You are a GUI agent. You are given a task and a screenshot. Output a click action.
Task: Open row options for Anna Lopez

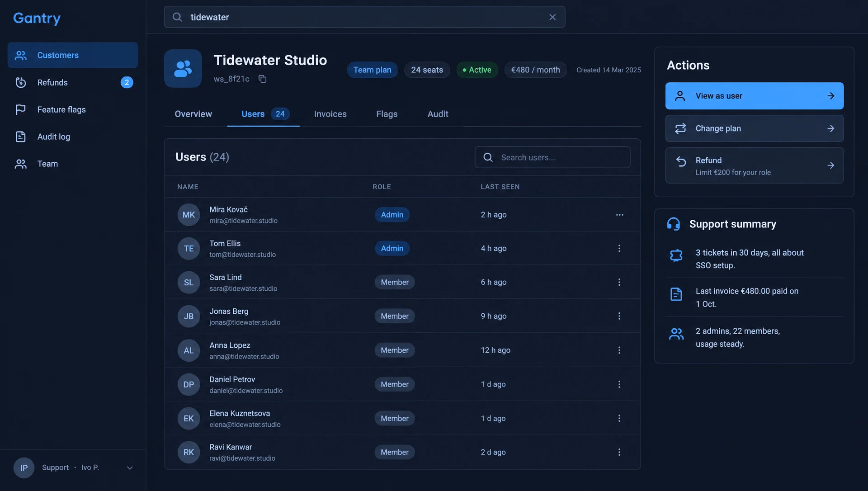pos(619,350)
